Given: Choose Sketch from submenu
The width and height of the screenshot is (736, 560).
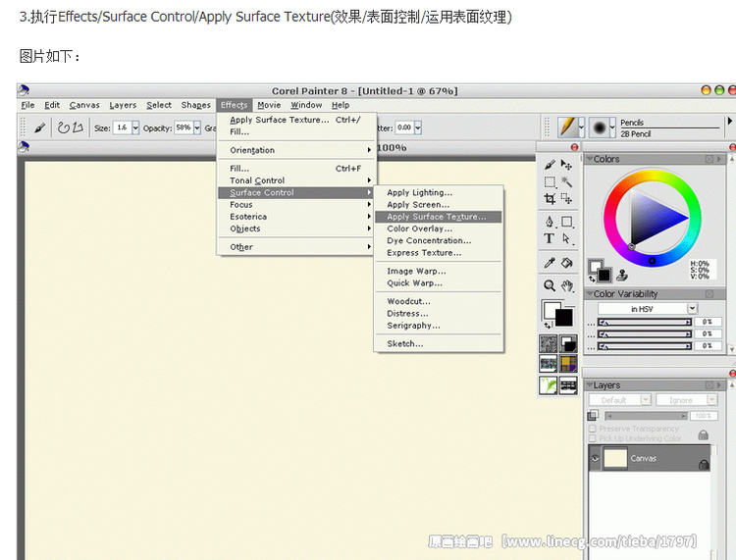Looking at the screenshot, I should 439,344.
